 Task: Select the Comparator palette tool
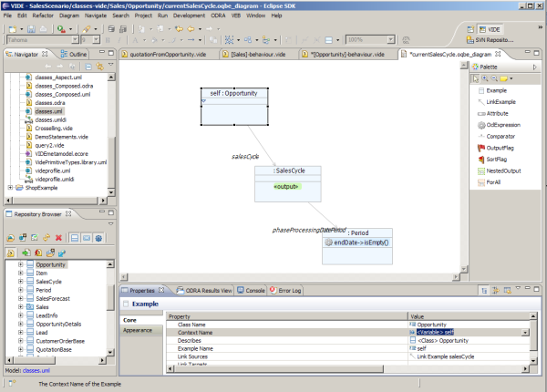[x=497, y=137]
